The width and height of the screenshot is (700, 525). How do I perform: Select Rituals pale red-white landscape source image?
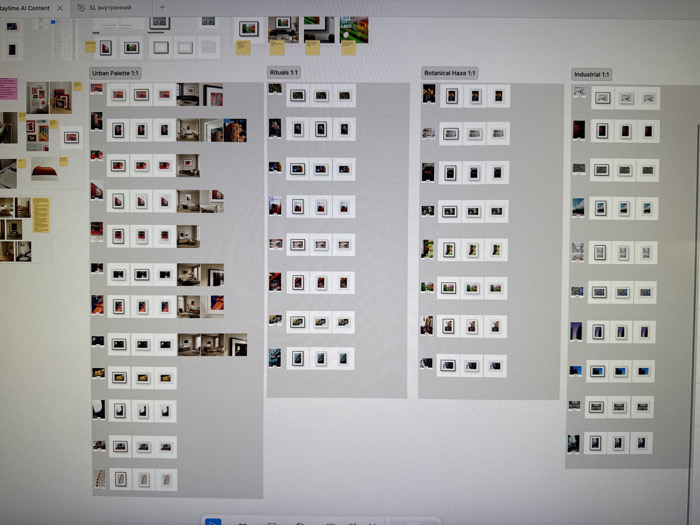click(x=276, y=244)
